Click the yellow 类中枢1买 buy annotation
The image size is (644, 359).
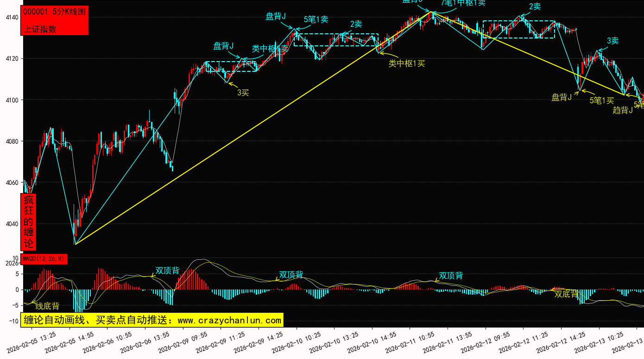[406, 63]
